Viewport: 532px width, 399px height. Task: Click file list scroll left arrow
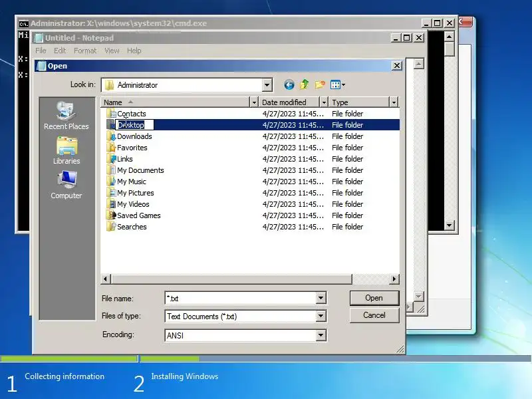click(x=106, y=279)
